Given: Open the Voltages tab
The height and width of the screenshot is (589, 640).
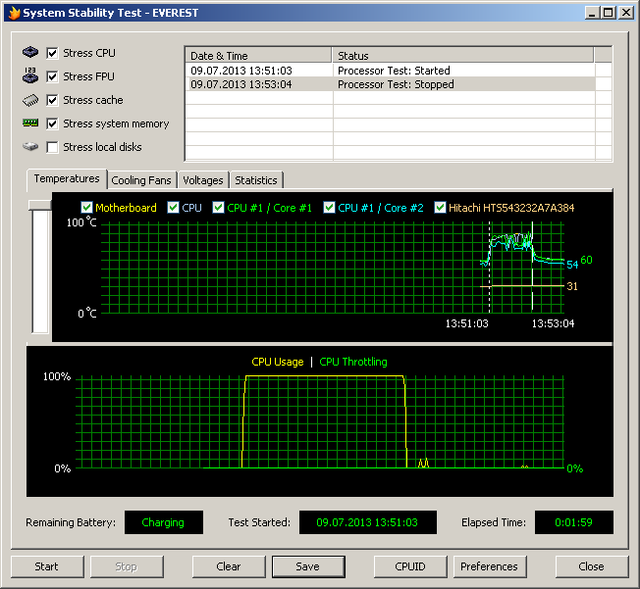Looking at the screenshot, I should click(203, 180).
